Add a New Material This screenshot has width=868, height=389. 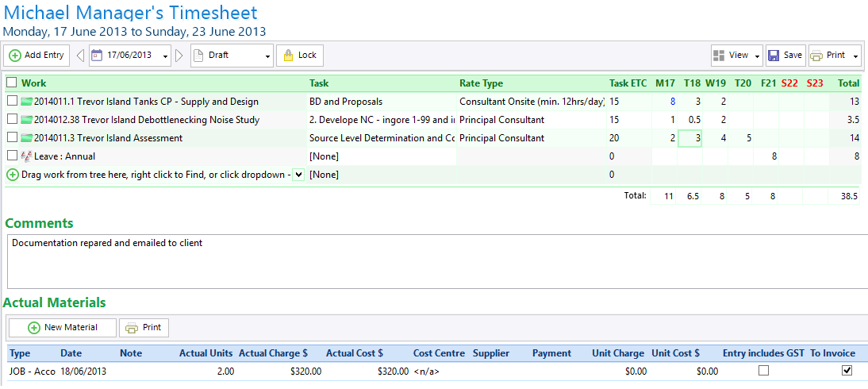(x=63, y=328)
